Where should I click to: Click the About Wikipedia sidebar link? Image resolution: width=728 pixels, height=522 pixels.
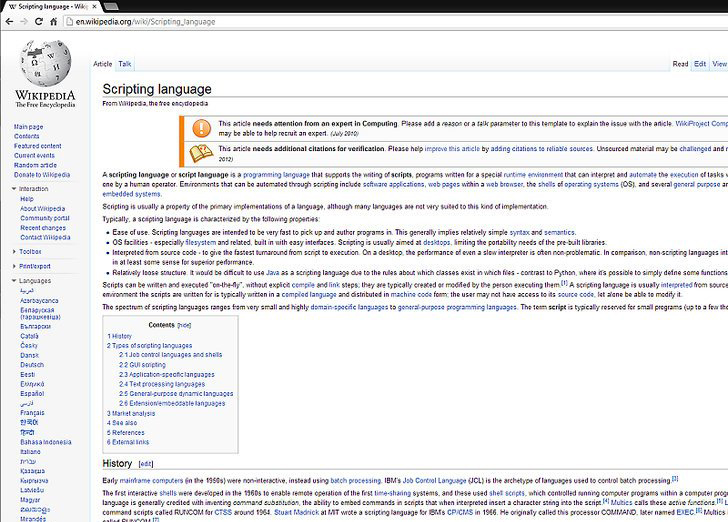(x=43, y=209)
